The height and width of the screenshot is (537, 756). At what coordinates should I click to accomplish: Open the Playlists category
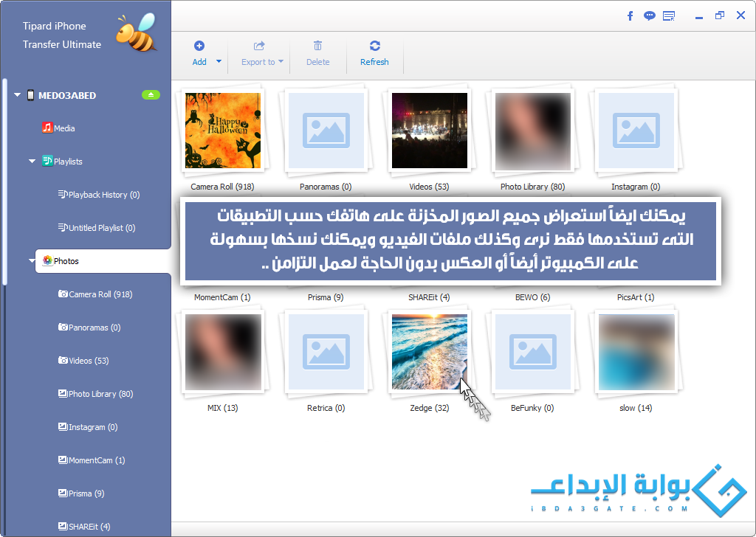coord(68,162)
